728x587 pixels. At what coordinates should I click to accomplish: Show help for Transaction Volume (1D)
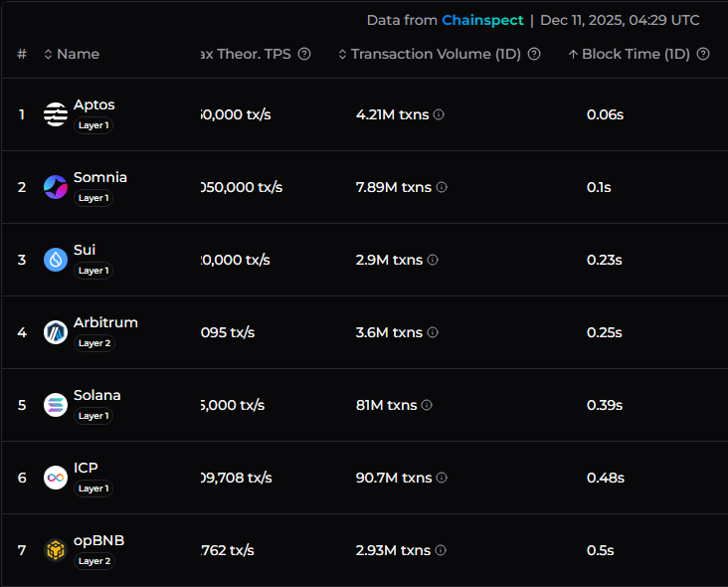(534, 54)
